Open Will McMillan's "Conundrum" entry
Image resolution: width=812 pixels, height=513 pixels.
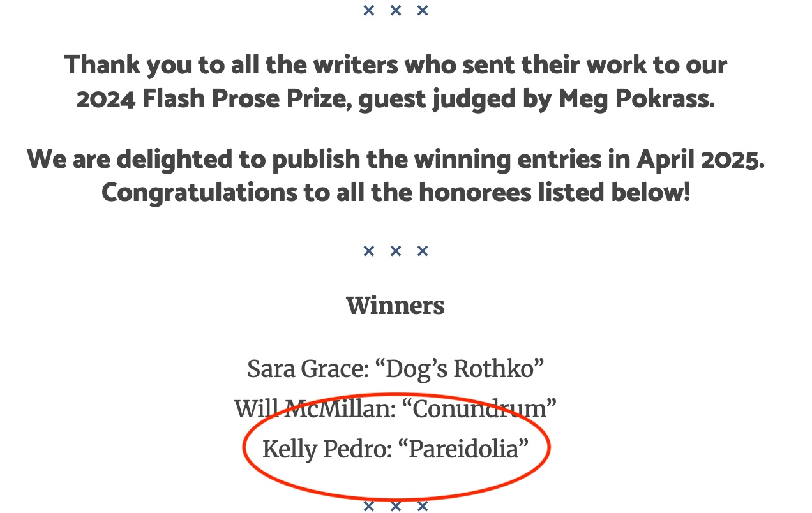click(395, 408)
